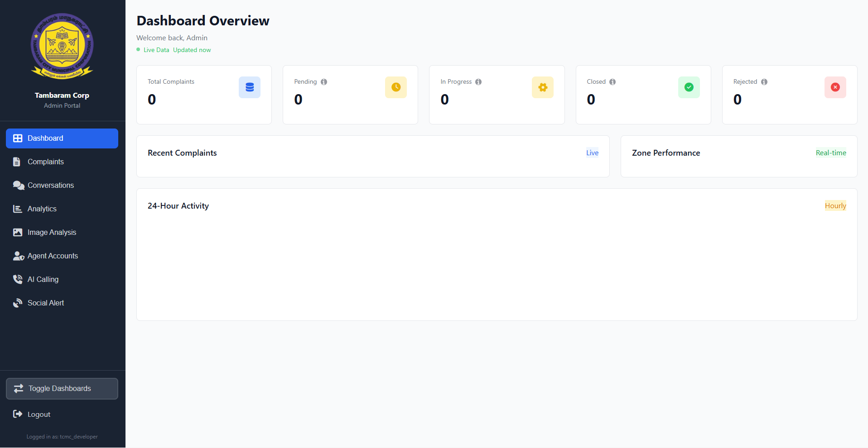868x448 pixels.
Task: Click the Dashboard grid icon in sidebar
Action: click(18, 138)
